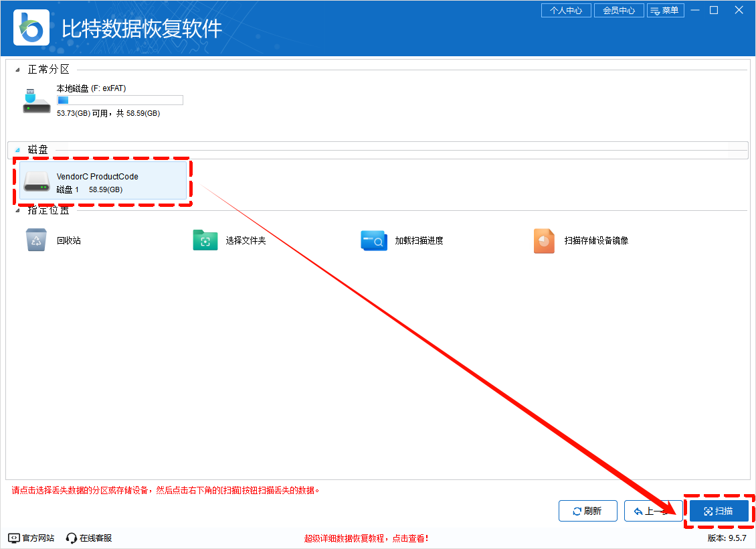Image resolution: width=756 pixels, height=549 pixels.
Task: Collapse the 磁盘 section
Action: [17, 150]
